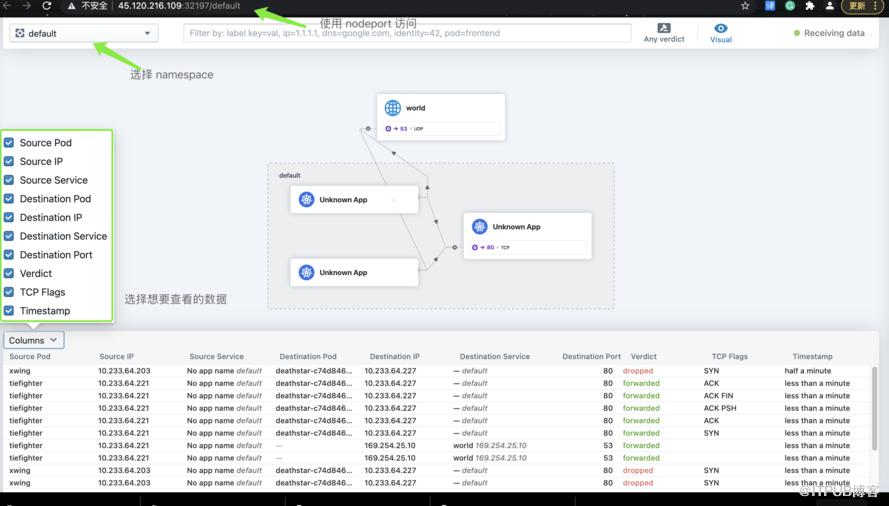This screenshot has height=506, width=889.
Task: Click the first 169.254.25.10 destination IP cell
Action: tap(390, 445)
